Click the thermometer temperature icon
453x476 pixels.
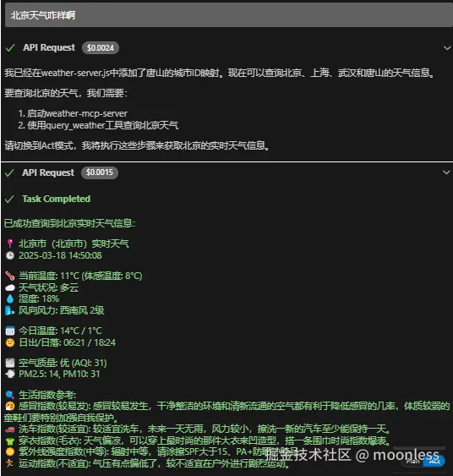[x=10, y=276]
